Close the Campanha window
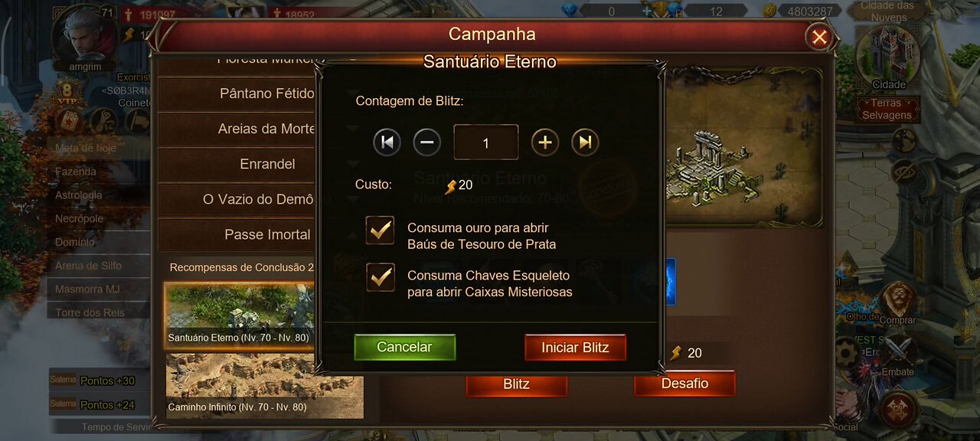 pos(819,36)
